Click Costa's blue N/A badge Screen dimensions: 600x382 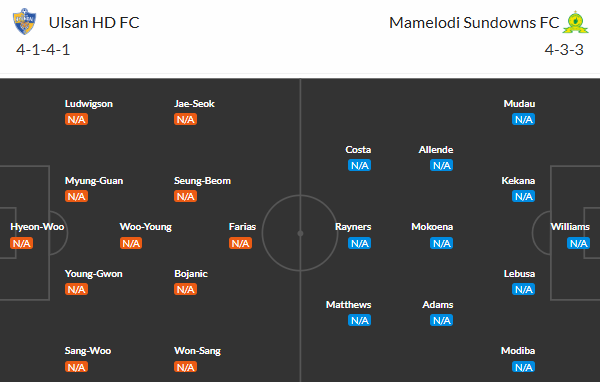359,165
